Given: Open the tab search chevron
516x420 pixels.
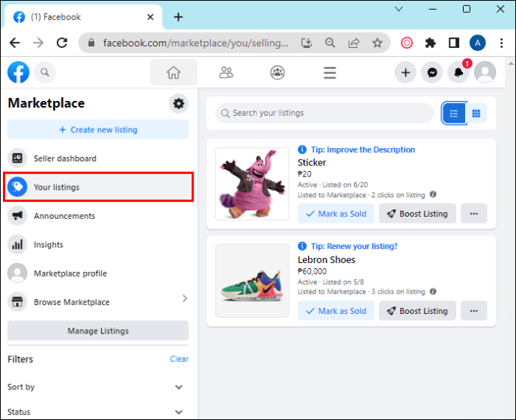Looking at the screenshot, I should click(399, 9).
